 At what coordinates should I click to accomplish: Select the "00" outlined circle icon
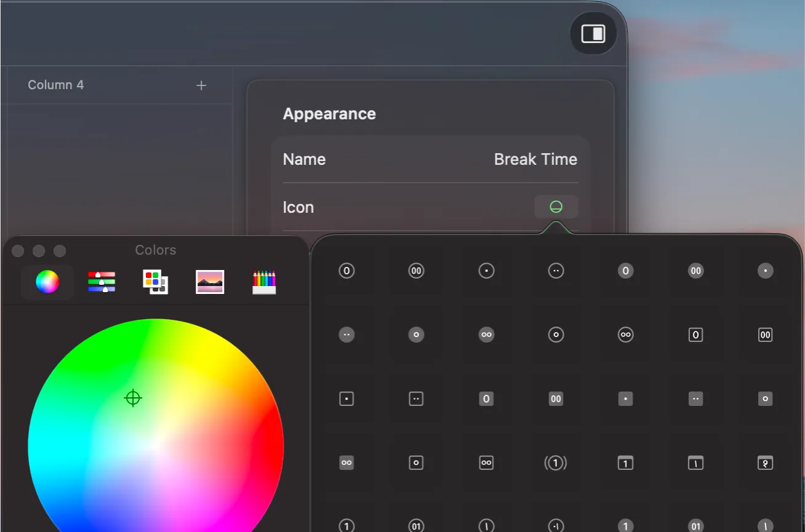(416, 271)
